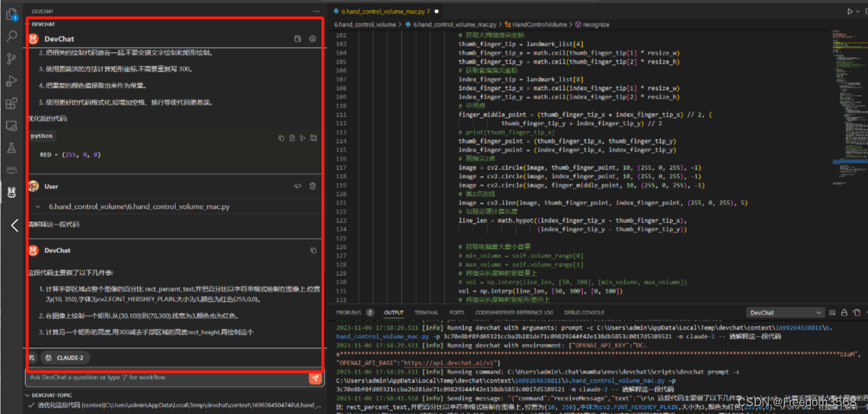The image size is (868, 414).
Task: Click the save icon in DevChat header
Action: (298, 39)
